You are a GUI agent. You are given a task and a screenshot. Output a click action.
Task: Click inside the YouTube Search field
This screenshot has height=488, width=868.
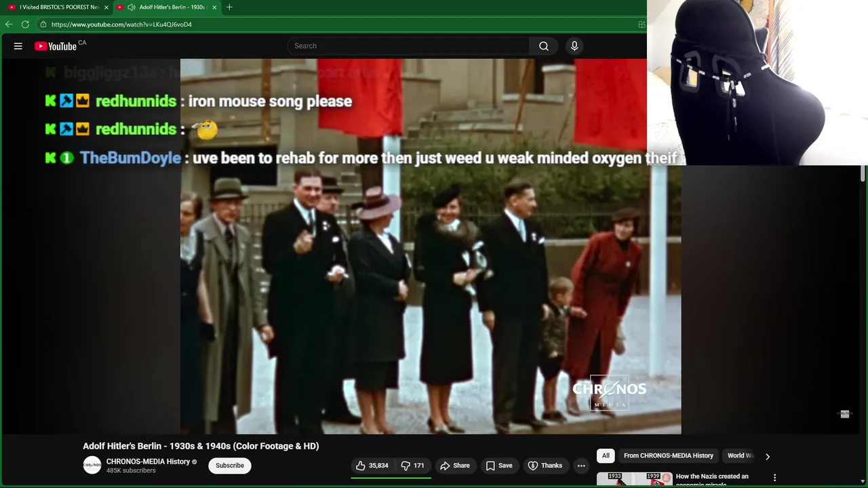(x=410, y=46)
